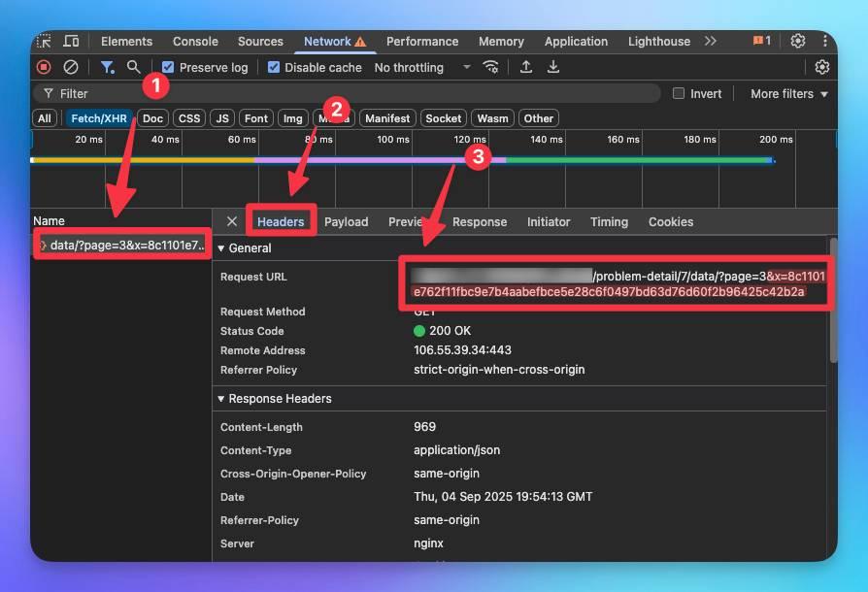Screen dimensions: 868x592
Task: Select the All request type filter
Action: [45, 118]
